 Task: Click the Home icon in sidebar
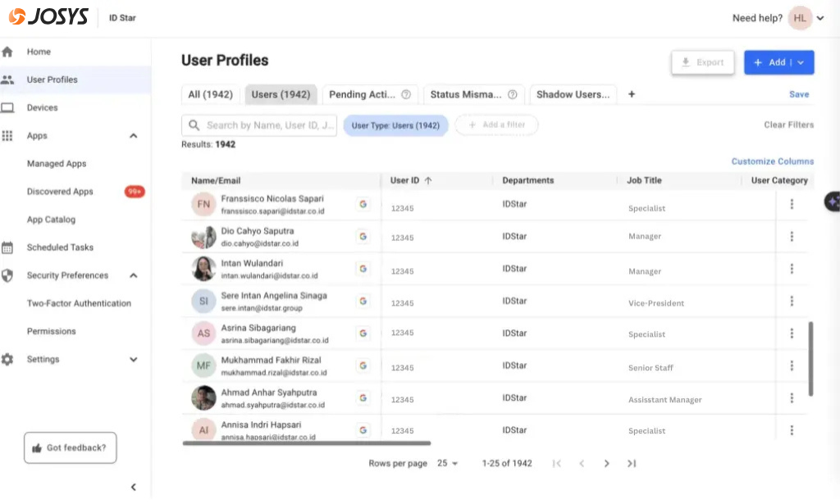tap(8, 52)
